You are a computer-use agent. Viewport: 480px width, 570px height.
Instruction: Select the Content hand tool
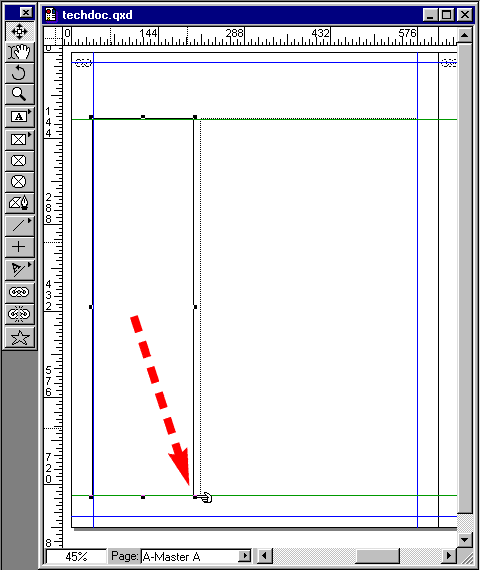coord(20,52)
